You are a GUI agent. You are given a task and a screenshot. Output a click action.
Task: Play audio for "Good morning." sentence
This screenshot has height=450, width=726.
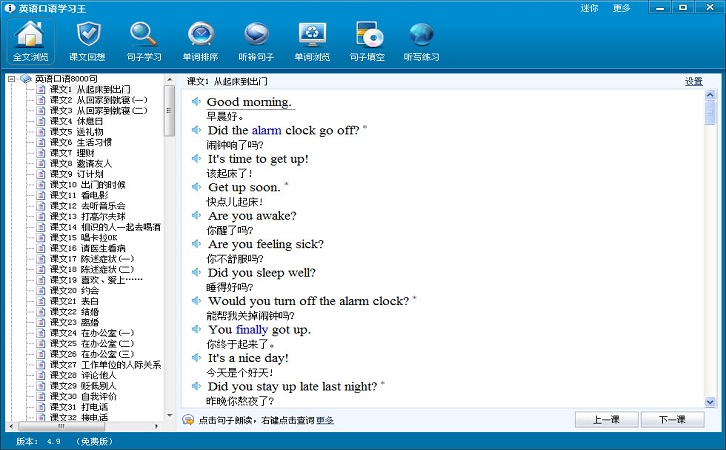point(196,101)
